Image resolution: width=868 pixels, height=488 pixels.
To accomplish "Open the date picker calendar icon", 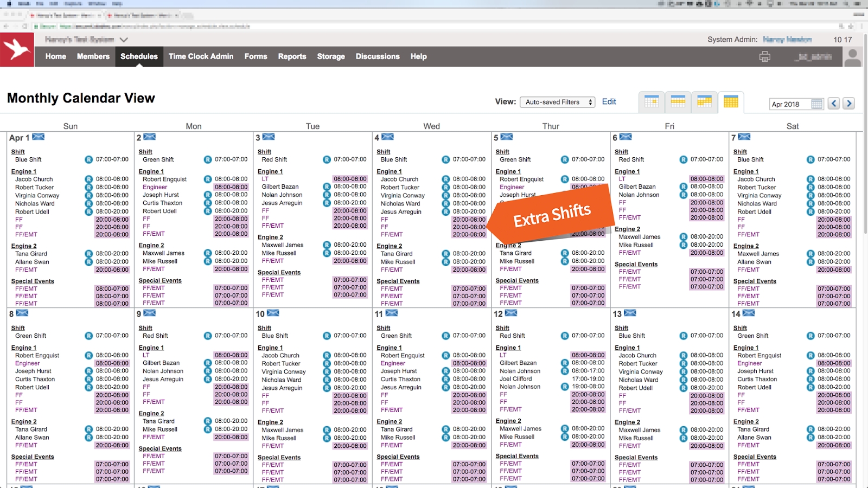I will tap(816, 104).
